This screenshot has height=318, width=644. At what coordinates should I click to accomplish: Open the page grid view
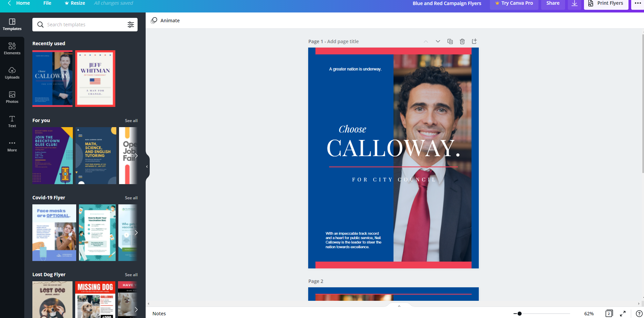click(x=609, y=314)
